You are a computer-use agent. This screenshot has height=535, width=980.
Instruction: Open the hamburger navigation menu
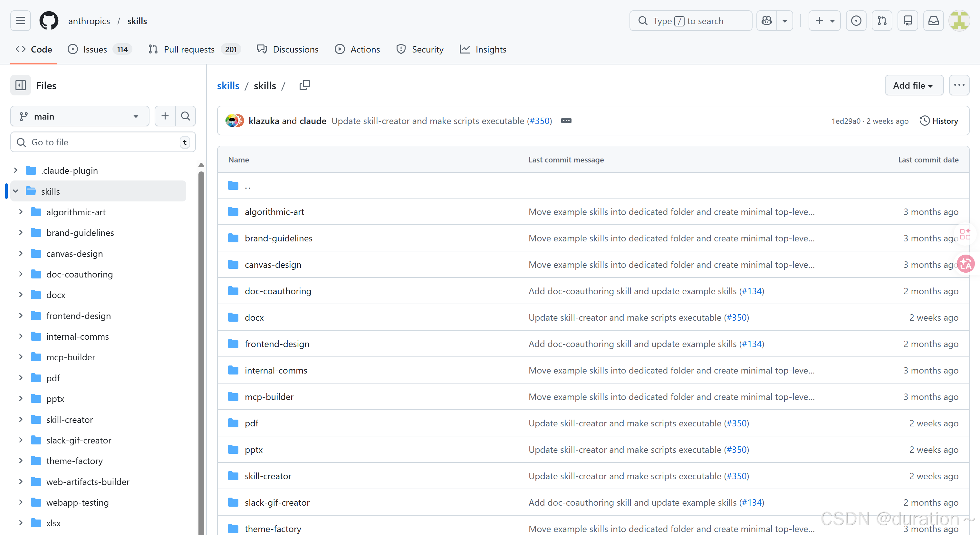[x=21, y=21]
